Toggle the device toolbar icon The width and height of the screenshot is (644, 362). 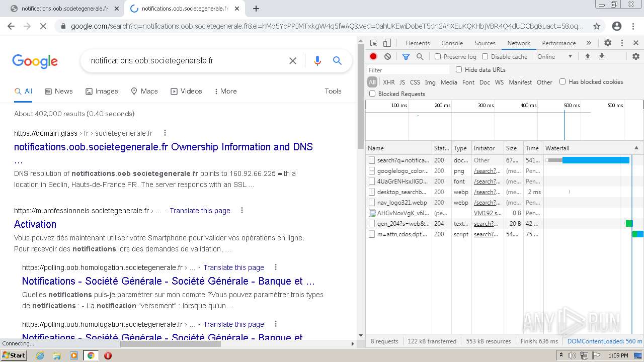[x=387, y=43]
